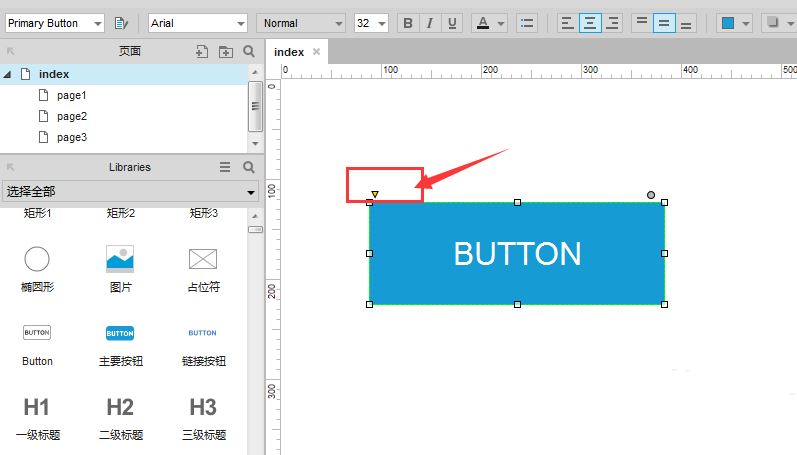
Task: Open the font color dropdown arrow
Action: click(501, 23)
